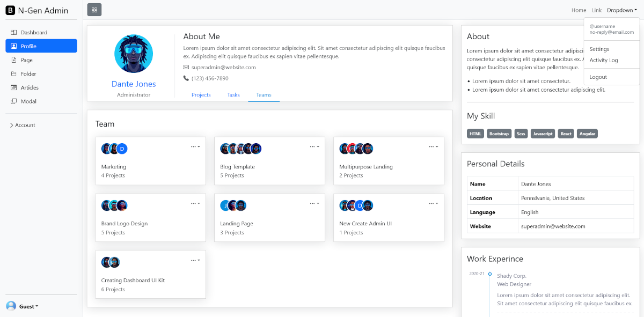Open the Dropdown menu in the navbar

(621, 10)
